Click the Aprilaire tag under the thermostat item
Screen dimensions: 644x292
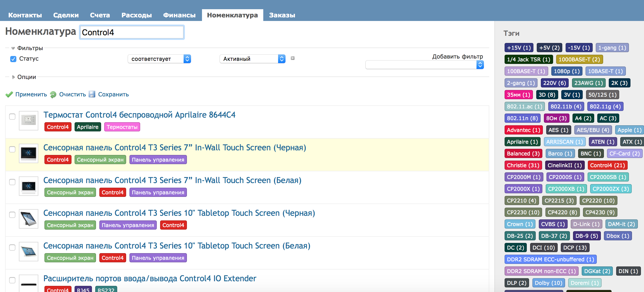(x=88, y=127)
